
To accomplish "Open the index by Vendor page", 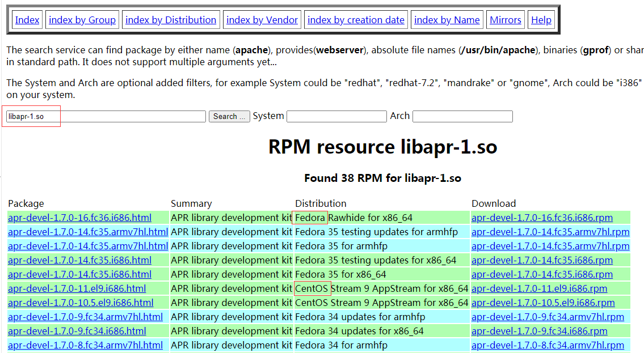I will [x=262, y=19].
